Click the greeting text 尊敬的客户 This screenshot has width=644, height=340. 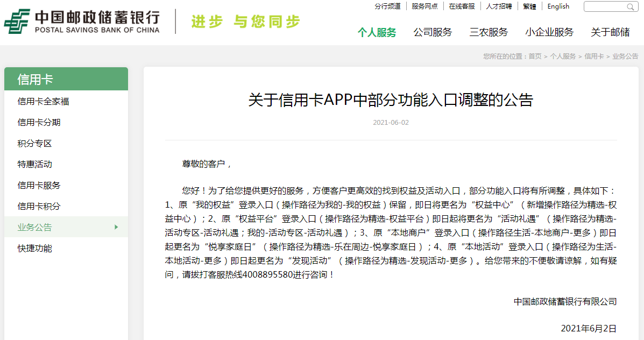pyautogui.click(x=203, y=164)
